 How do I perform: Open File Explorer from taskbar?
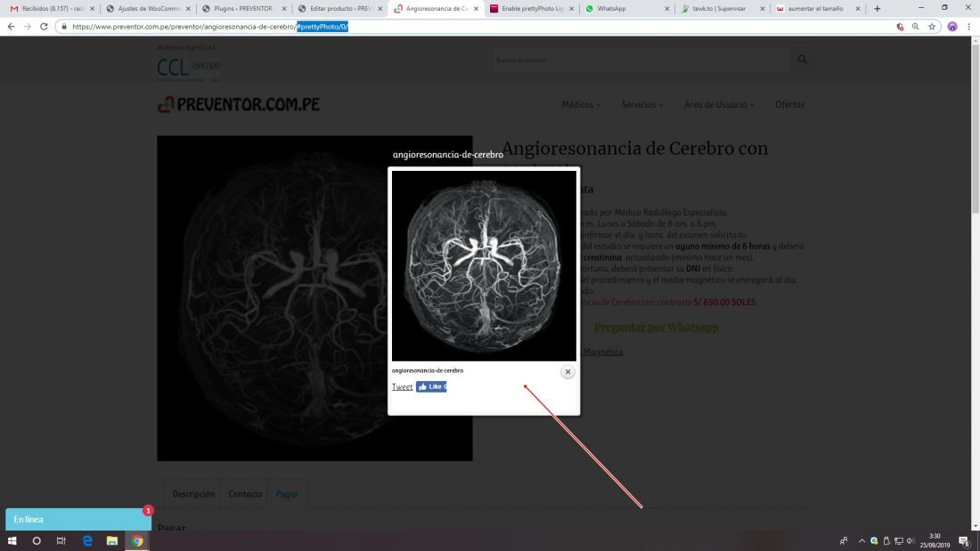[x=112, y=541]
